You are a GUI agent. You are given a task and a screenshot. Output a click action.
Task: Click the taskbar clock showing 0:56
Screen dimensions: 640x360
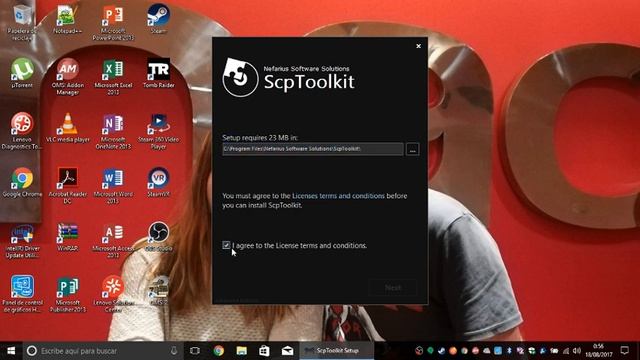[x=598, y=351]
